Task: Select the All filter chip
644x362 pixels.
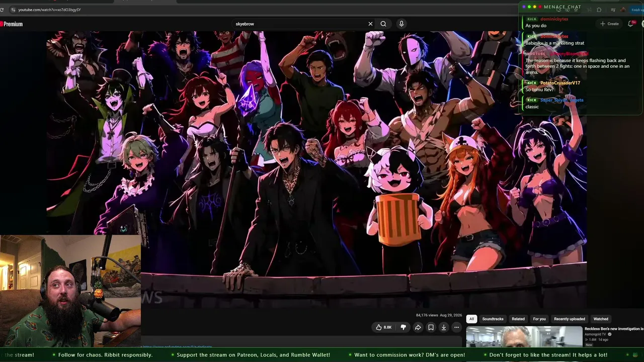Action: click(471, 319)
